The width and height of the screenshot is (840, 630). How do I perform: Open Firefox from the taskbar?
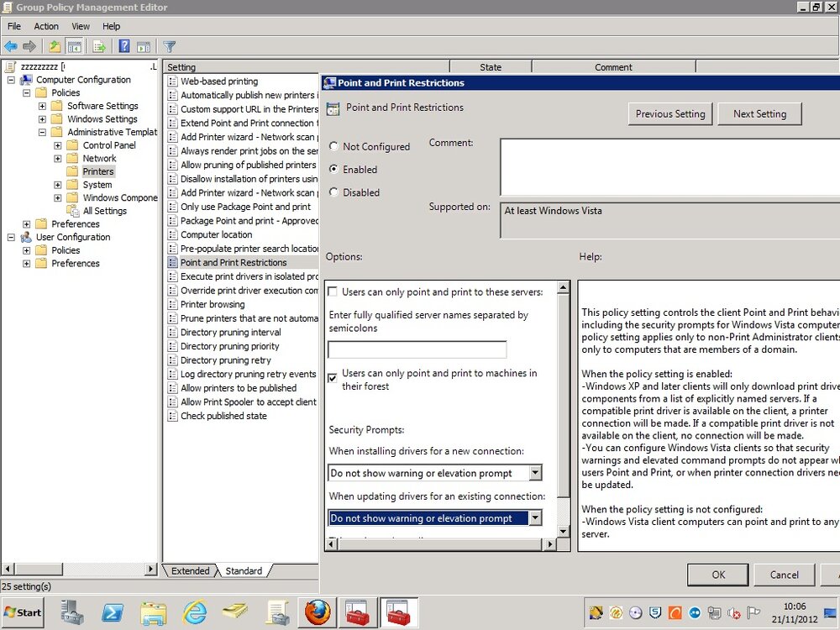pos(318,612)
